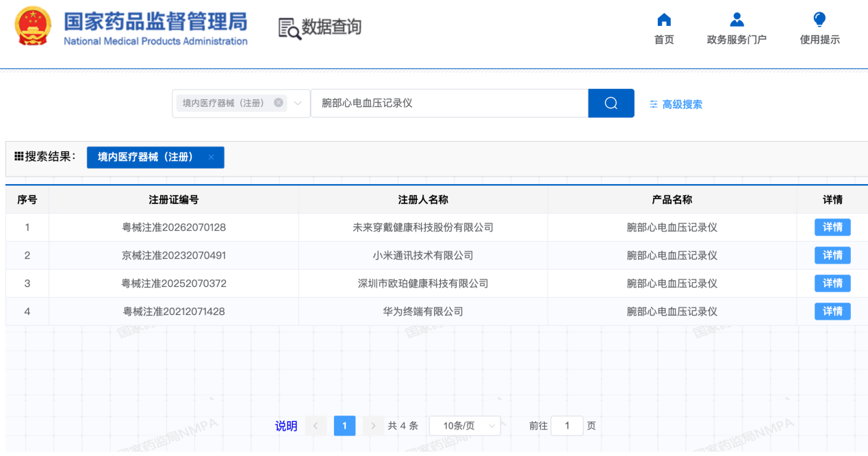The image size is (868, 456).
Task: Click the search keyword input field
Action: tap(449, 103)
